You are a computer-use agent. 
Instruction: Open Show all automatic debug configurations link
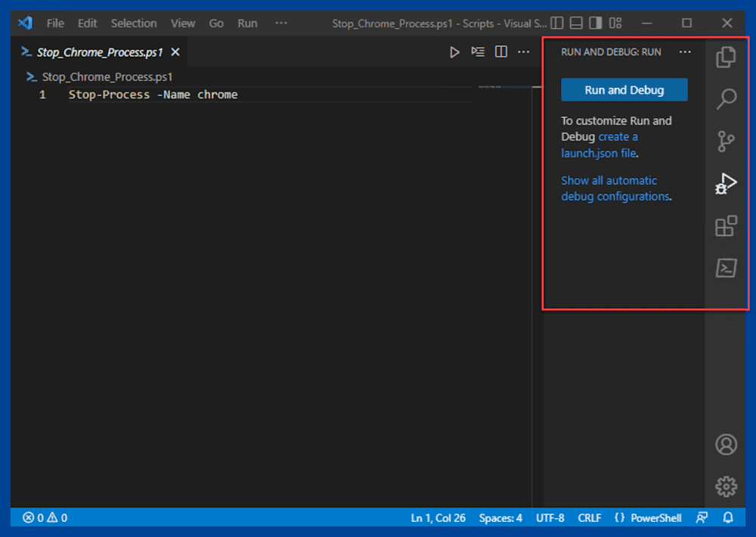615,188
